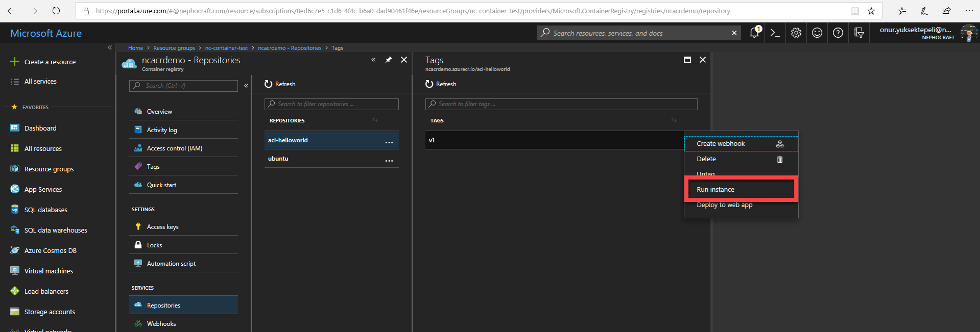The height and width of the screenshot is (332, 980).
Task: Focus the Search resources, services, and docs box
Action: (638, 33)
